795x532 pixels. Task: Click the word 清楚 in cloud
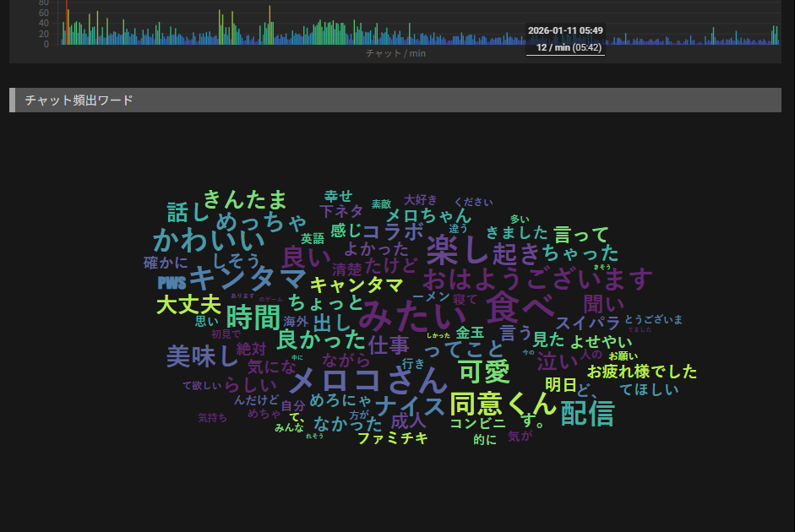tap(347, 269)
